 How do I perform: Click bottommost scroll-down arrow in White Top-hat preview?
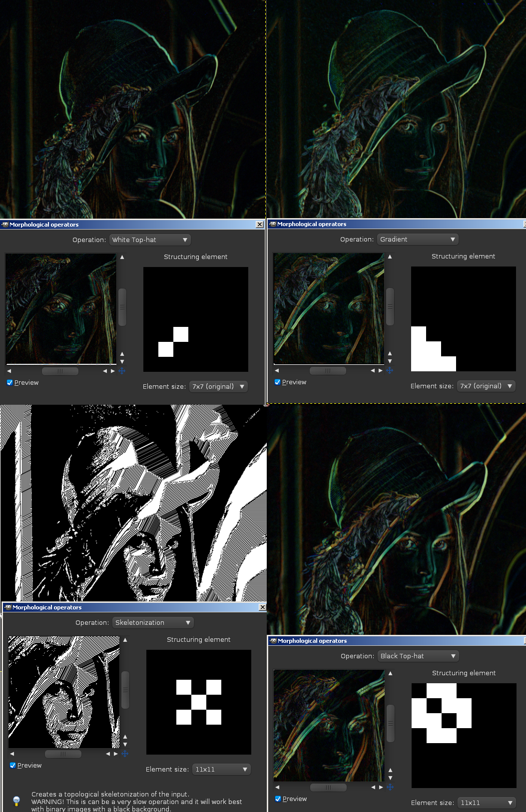point(122,362)
